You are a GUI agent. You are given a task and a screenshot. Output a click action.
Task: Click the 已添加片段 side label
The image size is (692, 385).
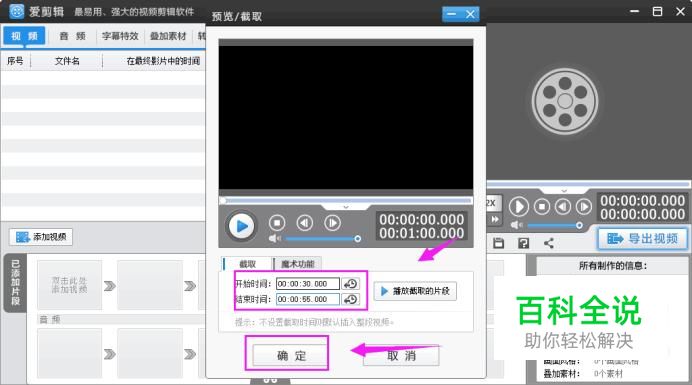[x=15, y=283]
